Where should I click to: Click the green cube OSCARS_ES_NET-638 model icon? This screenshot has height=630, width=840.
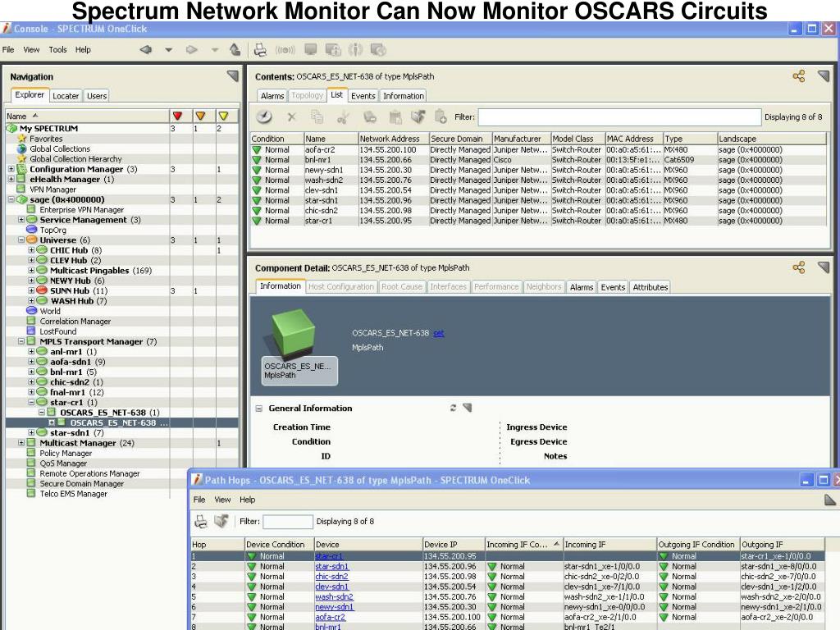pos(293,333)
